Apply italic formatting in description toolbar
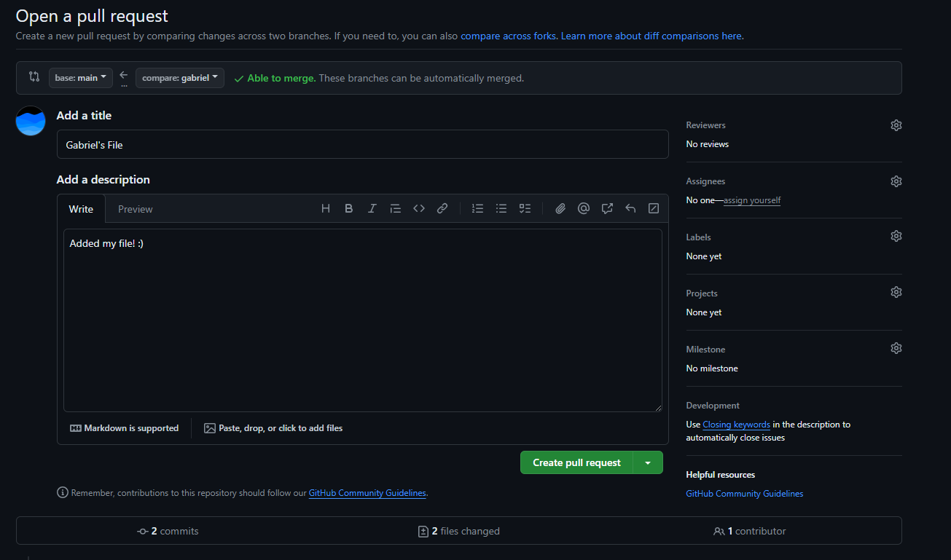The height and width of the screenshot is (560, 951). pyautogui.click(x=372, y=208)
